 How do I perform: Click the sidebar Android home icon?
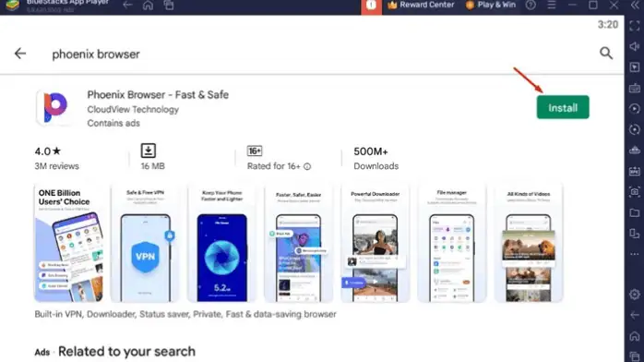pos(635,336)
